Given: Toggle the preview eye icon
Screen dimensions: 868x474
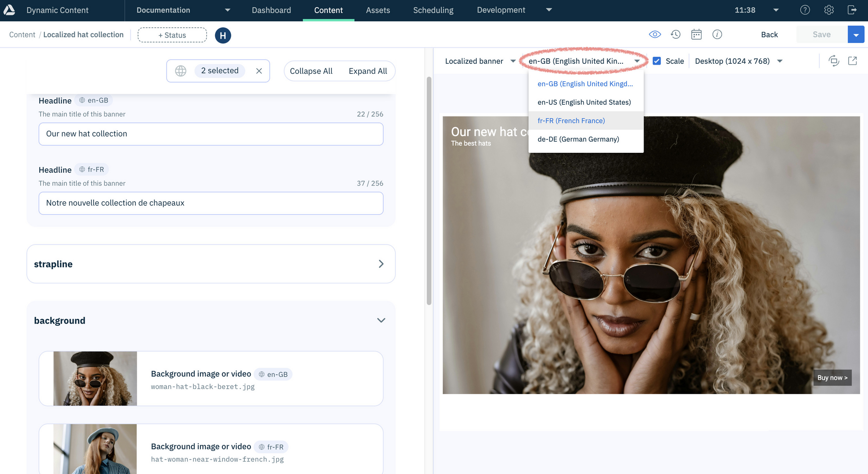Looking at the screenshot, I should [655, 34].
